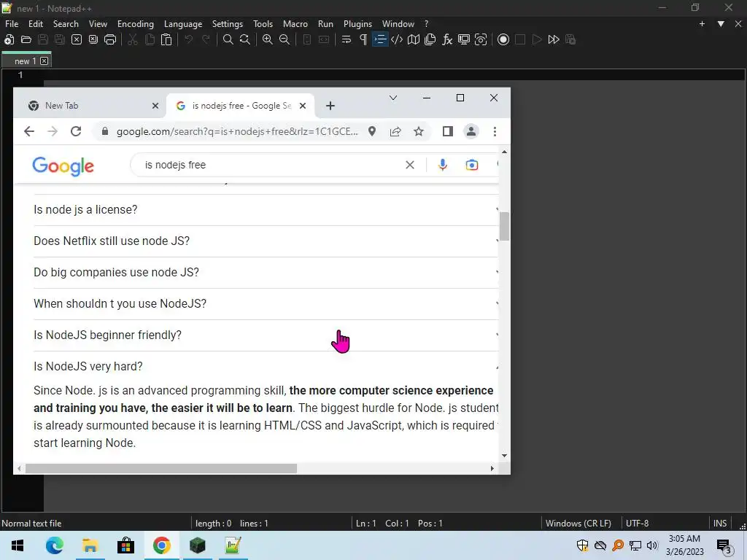Open the Replace toolbar icon
This screenshot has height=560, width=747.
click(x=245, y=39)
